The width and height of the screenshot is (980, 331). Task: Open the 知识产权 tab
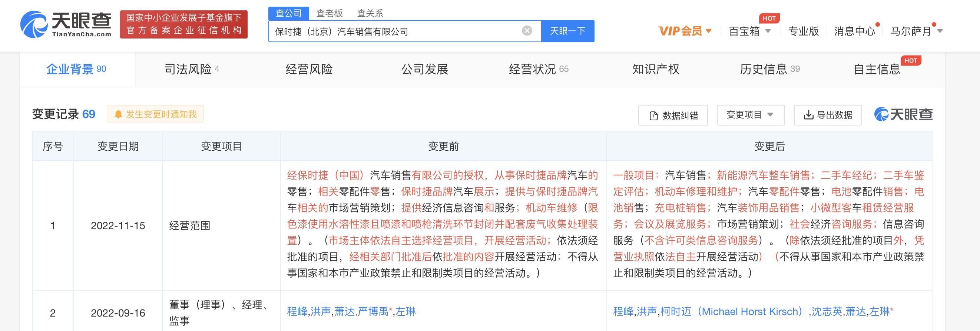click(655, 69)
